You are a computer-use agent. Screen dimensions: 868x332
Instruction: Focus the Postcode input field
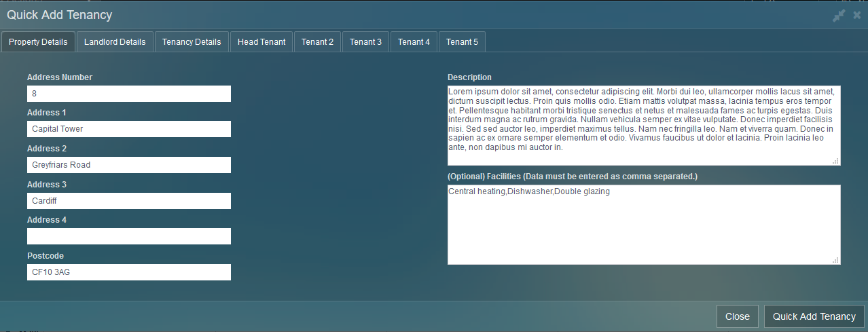[129, 272]
